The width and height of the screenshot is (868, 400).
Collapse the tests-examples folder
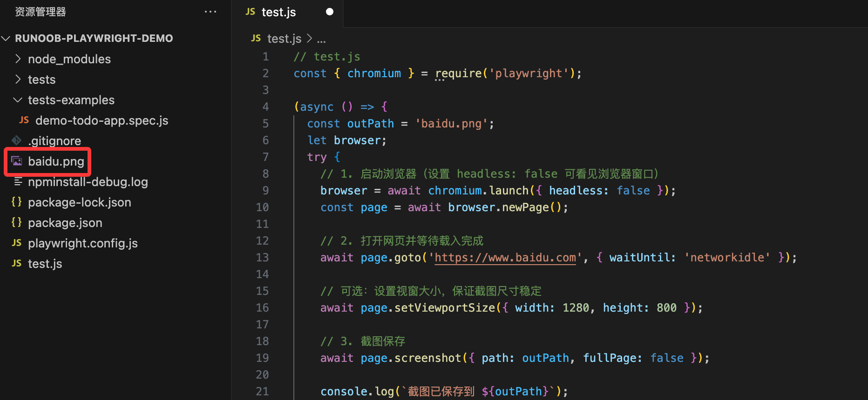tap(18, 100)
